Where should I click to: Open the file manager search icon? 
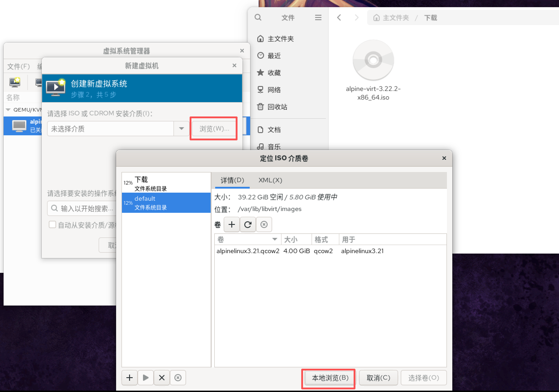(x=258, y=17)
